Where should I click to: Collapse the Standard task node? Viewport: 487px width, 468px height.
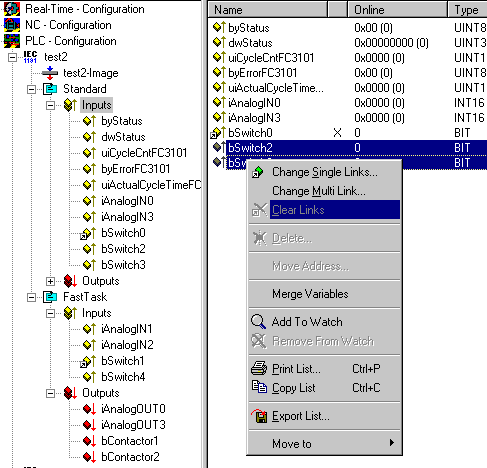click(31, 90)
